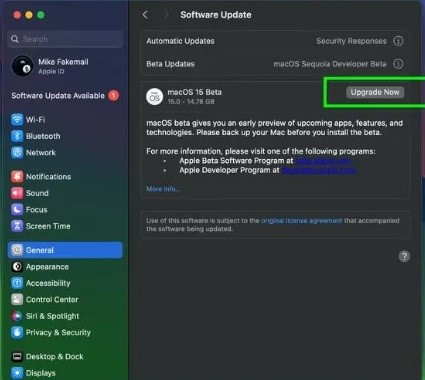This screenshot has height=380, width=425.
Task: Click macOS Sequoia Developer Beta value
Action: pos(330,64)
